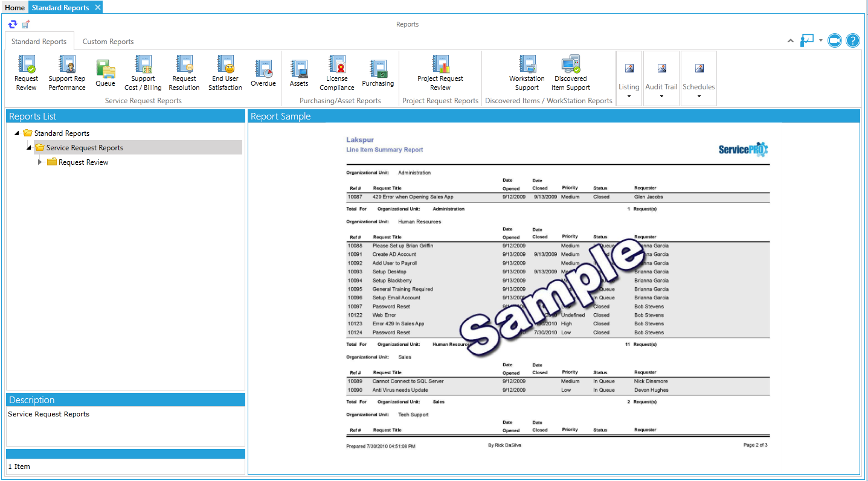Click the round camera icon beside help

click(x=835, y=40)
